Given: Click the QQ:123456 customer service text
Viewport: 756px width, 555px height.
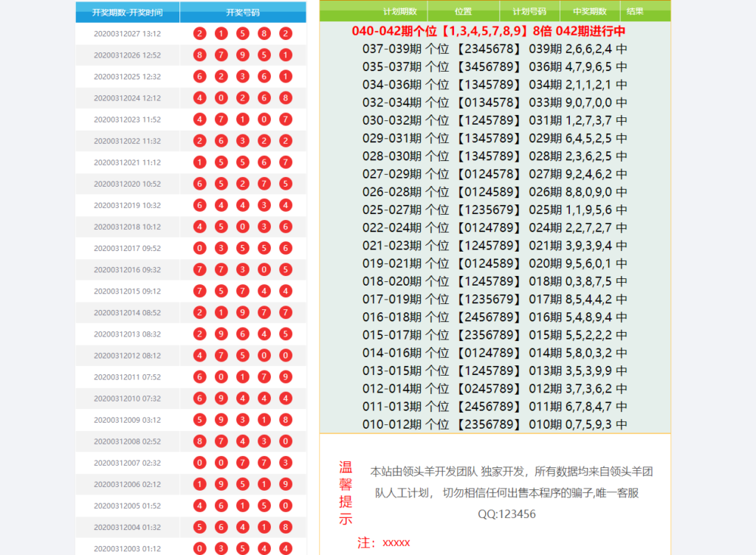Looking at the screenshot, I should [x=506, y=514].
